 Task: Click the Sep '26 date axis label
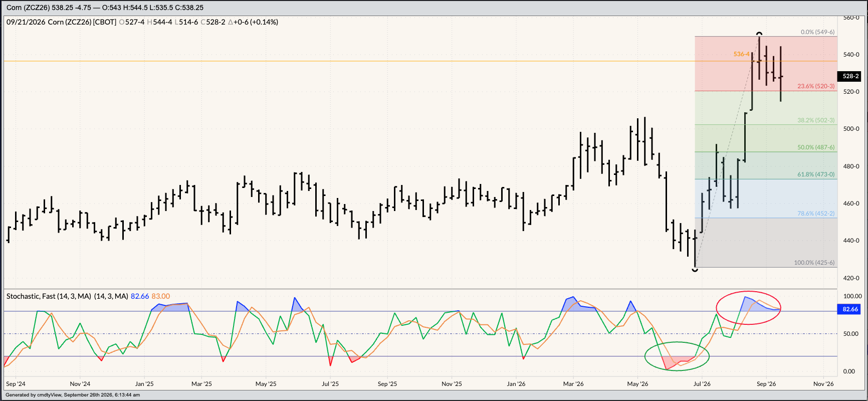(766, 384)
